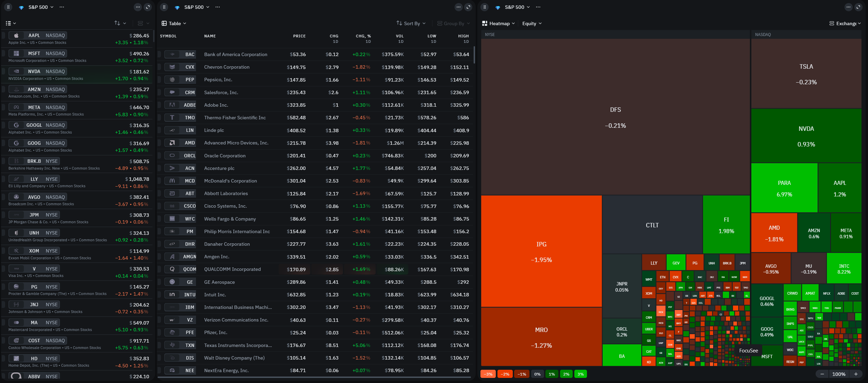Click the Apple logo on the AAPL row

pyautogui.click(x=16, y=35)
